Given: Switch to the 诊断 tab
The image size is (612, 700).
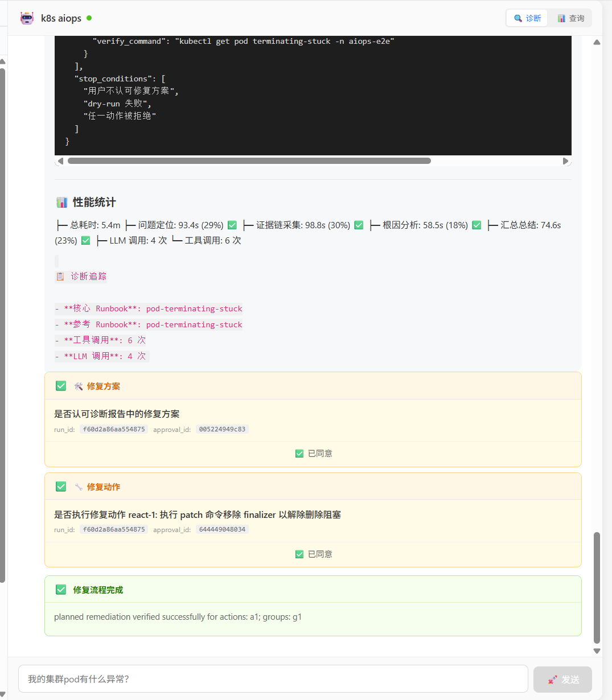Looking at the screenshot, I should (527, 18).
